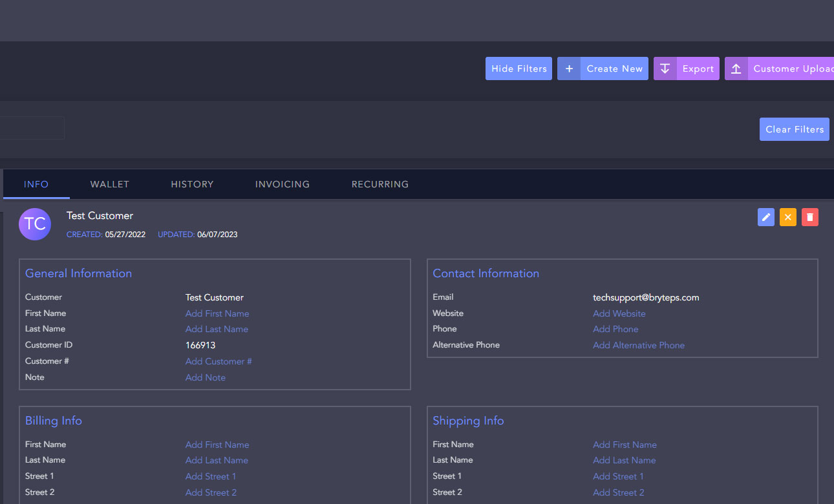Click the Customer value Test Customer

tap(215, 297)
